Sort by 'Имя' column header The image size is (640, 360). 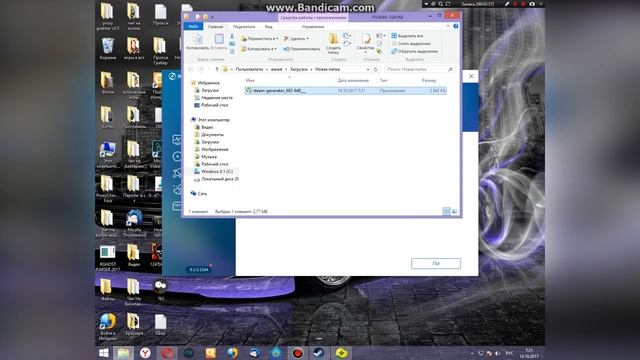click(250, 80)
